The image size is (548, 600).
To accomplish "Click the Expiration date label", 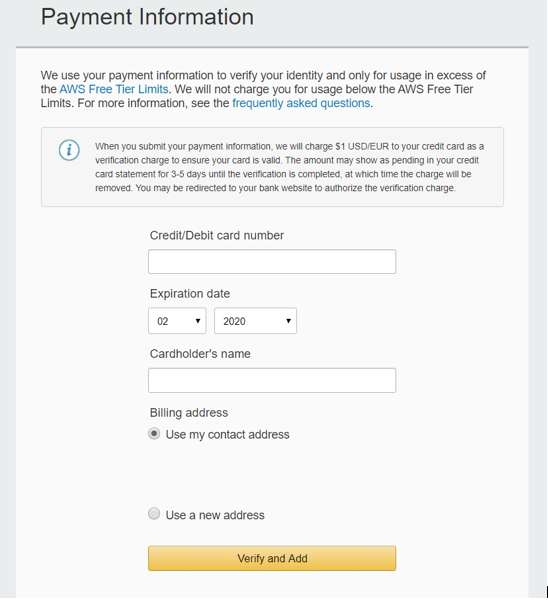I will click(190, 294).
